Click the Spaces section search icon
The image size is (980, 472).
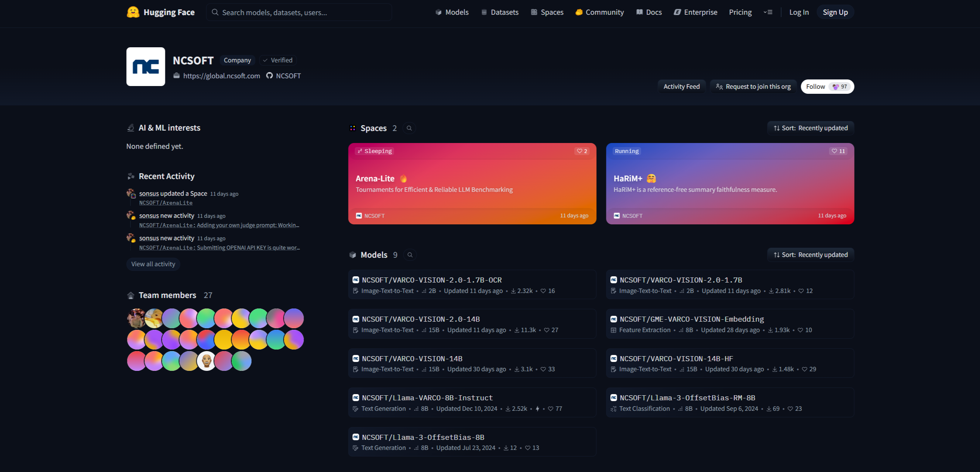pos(409,128)
